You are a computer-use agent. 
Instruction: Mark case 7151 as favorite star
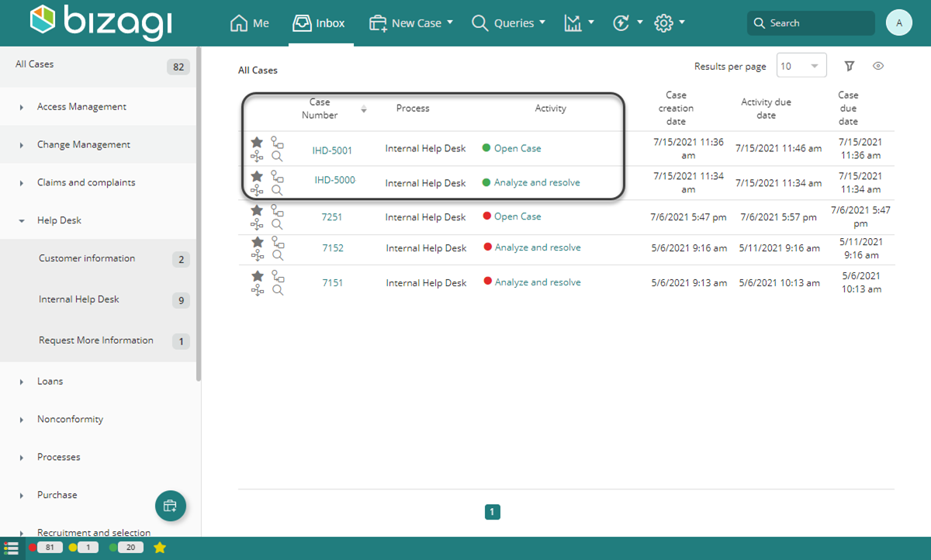tap(257, 276)
